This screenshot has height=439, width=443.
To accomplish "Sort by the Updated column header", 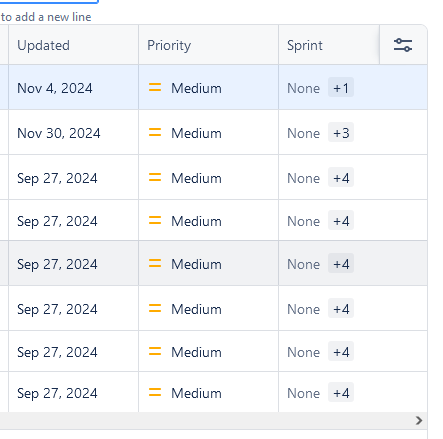I will [x=43, y=45].
